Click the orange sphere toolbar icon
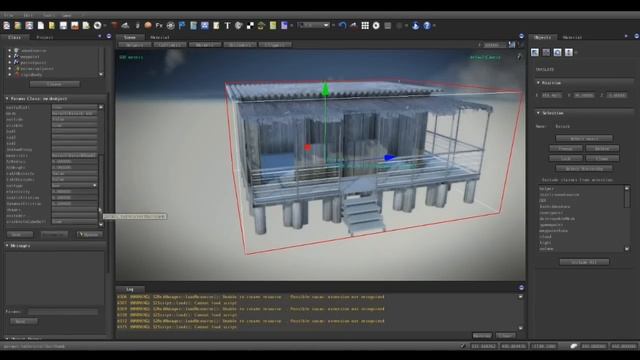 tap(148, 25)
